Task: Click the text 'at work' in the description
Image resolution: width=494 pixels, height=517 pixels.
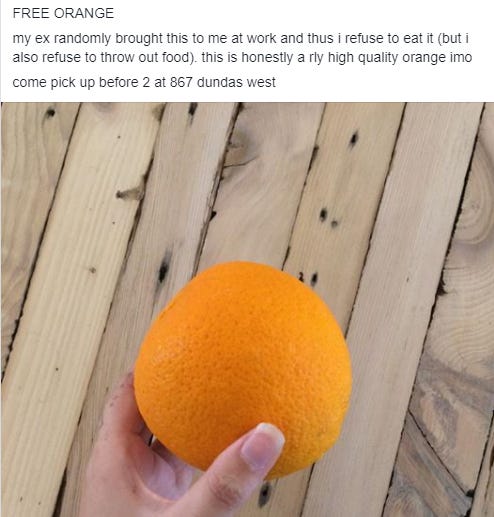Action: 254,39
